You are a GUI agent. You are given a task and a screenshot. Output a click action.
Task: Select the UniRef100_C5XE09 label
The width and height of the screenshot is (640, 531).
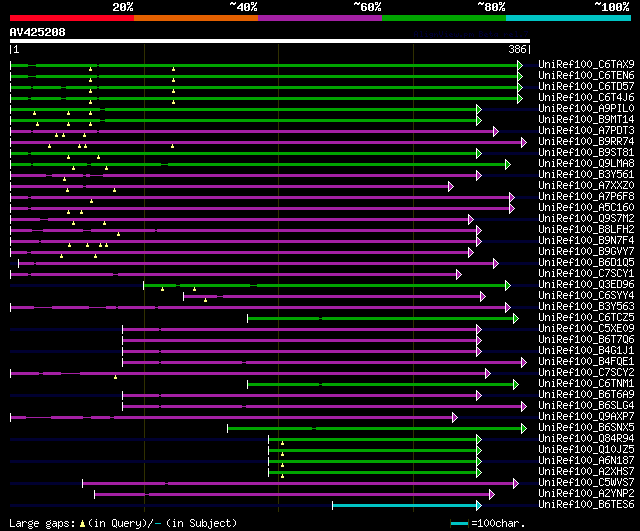click(x=586, y=329)
